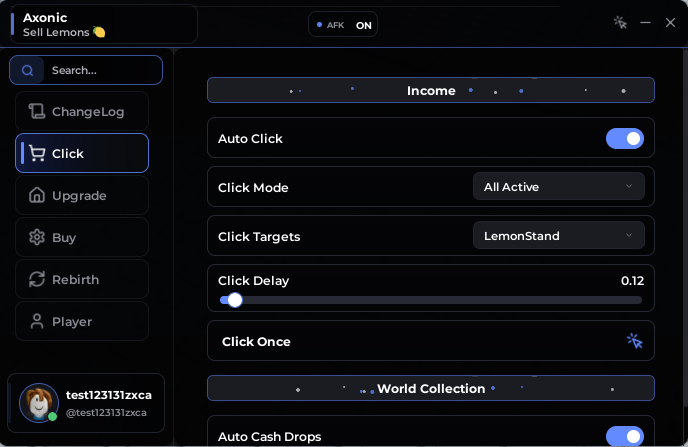This screenshot has height=447, width=688.
Task: Click the @test123131zxca handle text
Action: 106,413
